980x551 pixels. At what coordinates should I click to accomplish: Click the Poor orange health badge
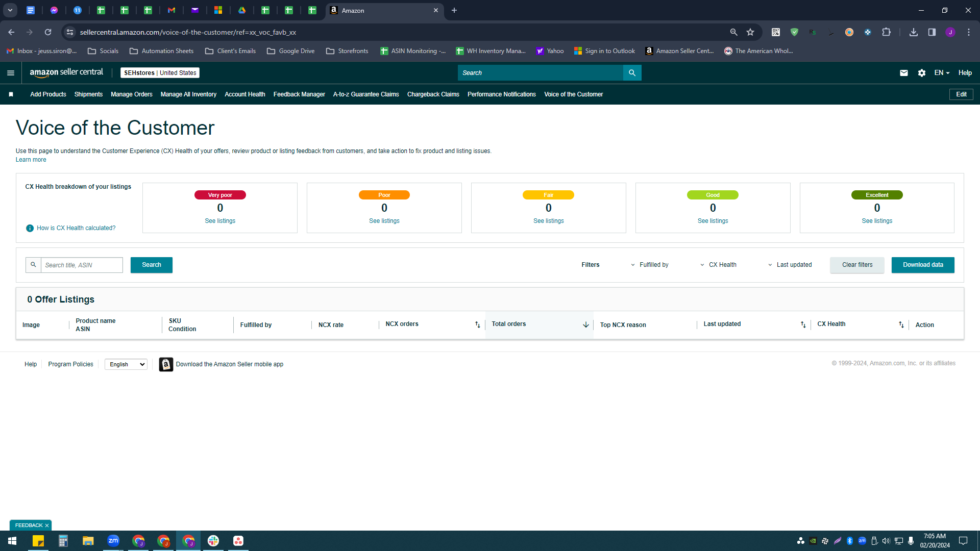[384, 195]
